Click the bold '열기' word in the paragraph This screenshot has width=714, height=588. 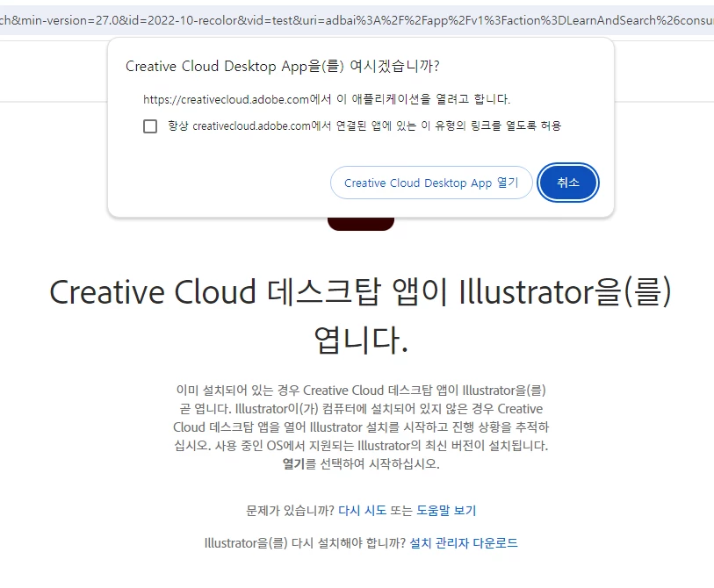(x=293, y=463)
